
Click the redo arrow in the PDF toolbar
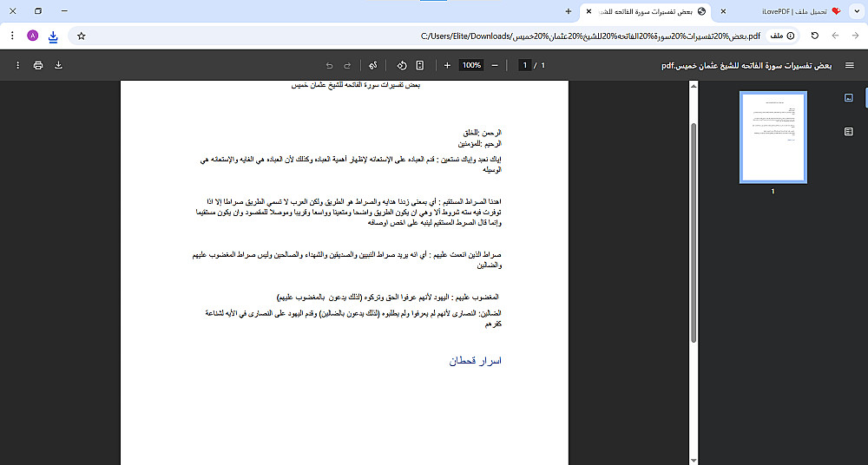pos(348,65)
